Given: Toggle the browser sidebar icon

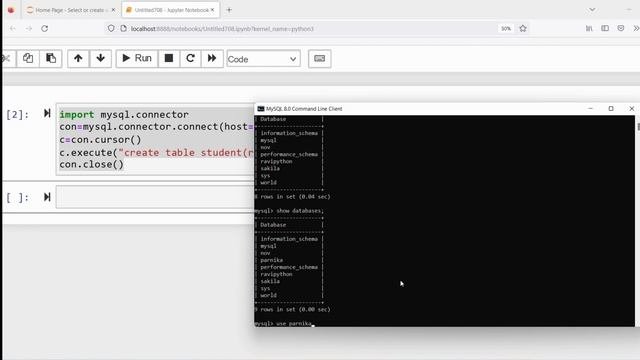Looking at the screenshot, I should tap(605, 29).
